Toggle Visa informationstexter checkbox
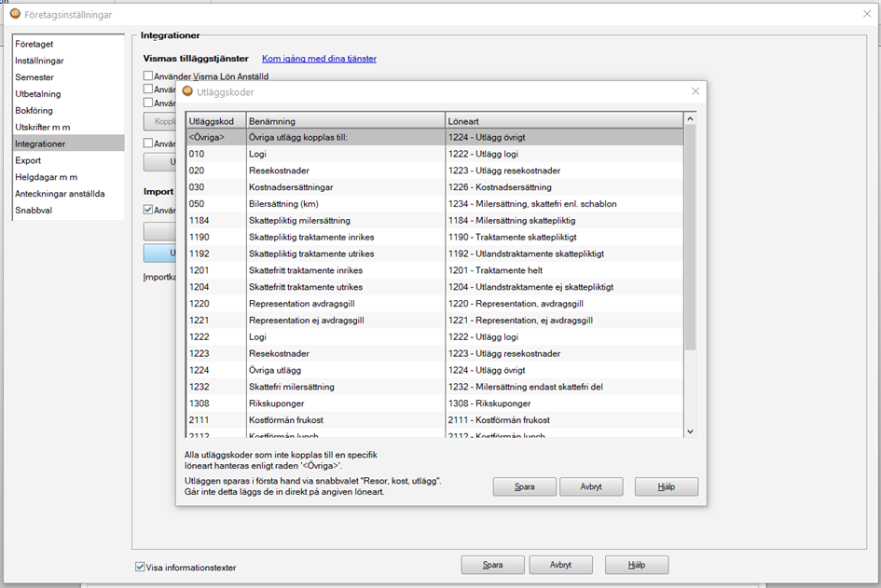 tap(140, 567)
